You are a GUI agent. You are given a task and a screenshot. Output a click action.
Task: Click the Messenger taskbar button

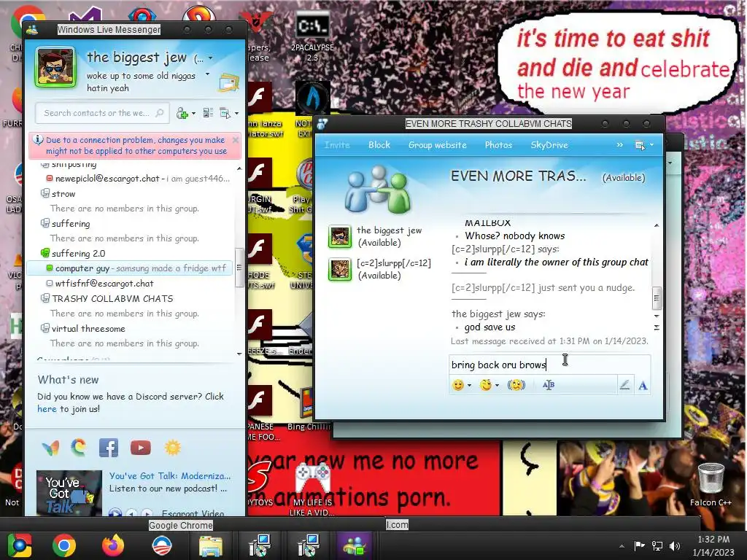tap(354, 545)
